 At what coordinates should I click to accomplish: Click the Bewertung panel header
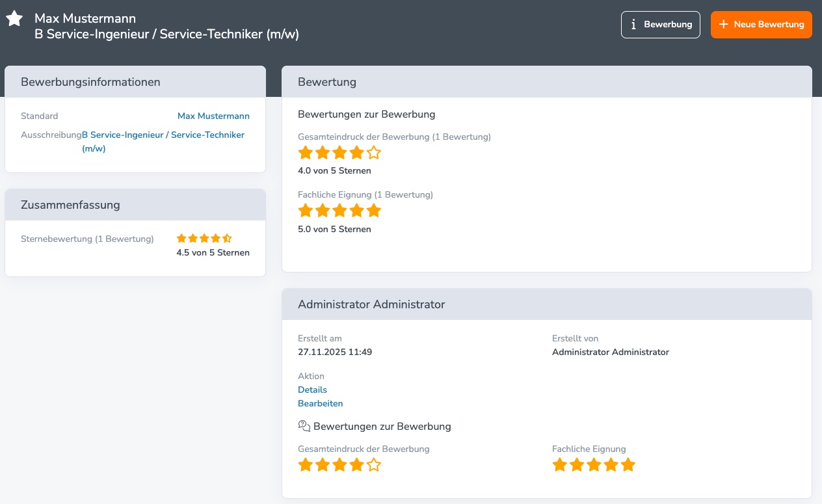click(546, 82)
